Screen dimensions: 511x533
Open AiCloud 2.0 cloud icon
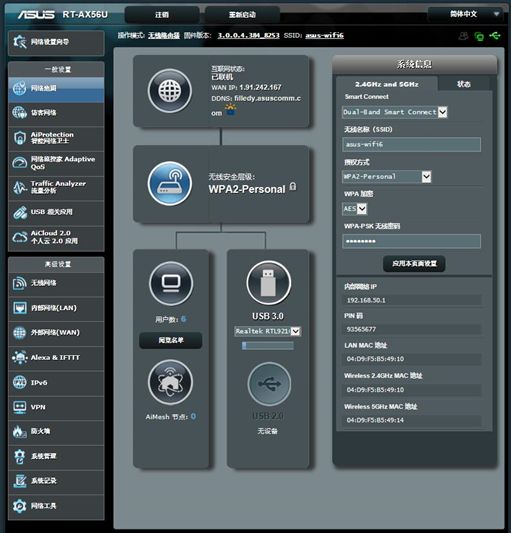pos(20,237)
